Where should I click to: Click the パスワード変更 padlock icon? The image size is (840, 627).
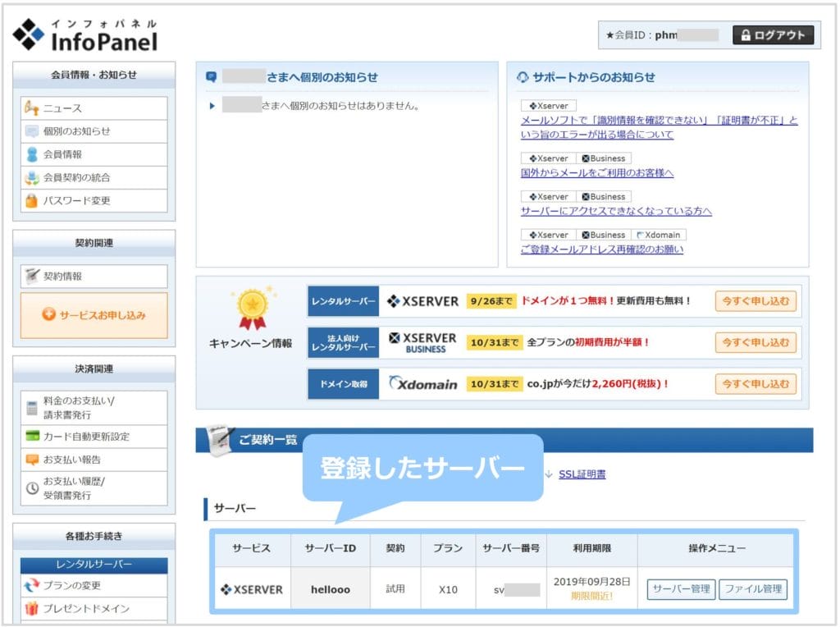32,200
